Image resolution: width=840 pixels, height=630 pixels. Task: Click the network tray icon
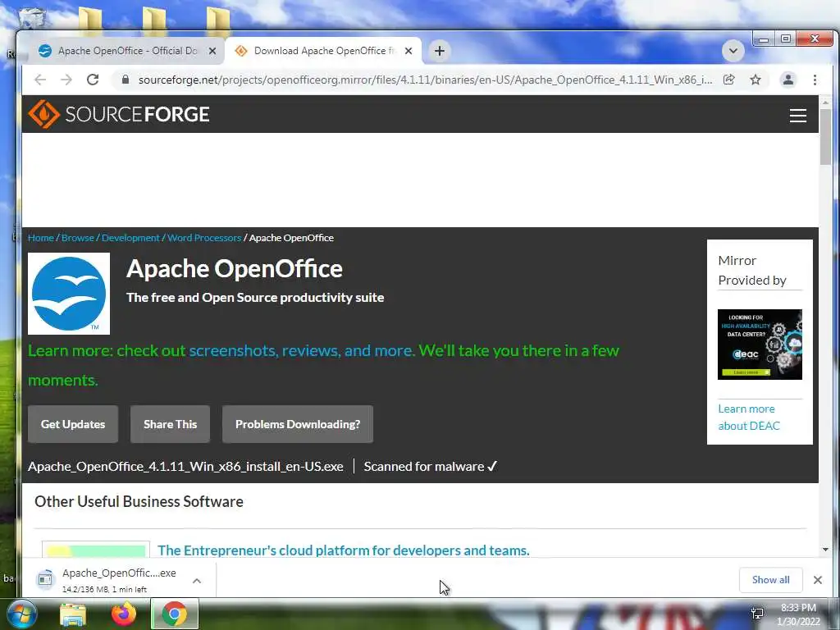757,614
